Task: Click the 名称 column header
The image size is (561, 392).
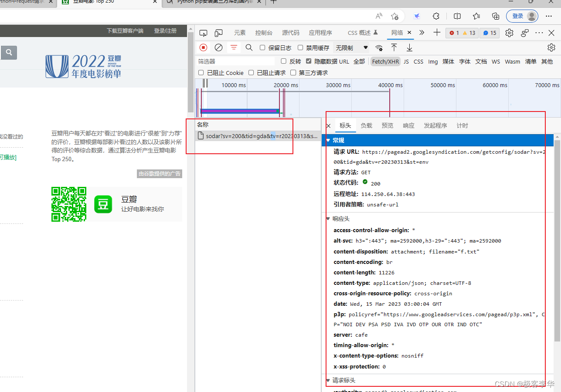Action: pos(258,125)
